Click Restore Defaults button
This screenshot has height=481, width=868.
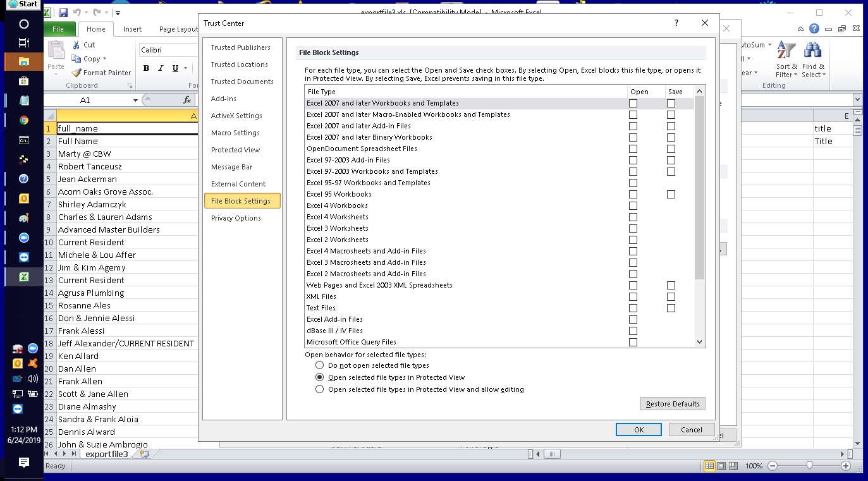click(673, 404)
